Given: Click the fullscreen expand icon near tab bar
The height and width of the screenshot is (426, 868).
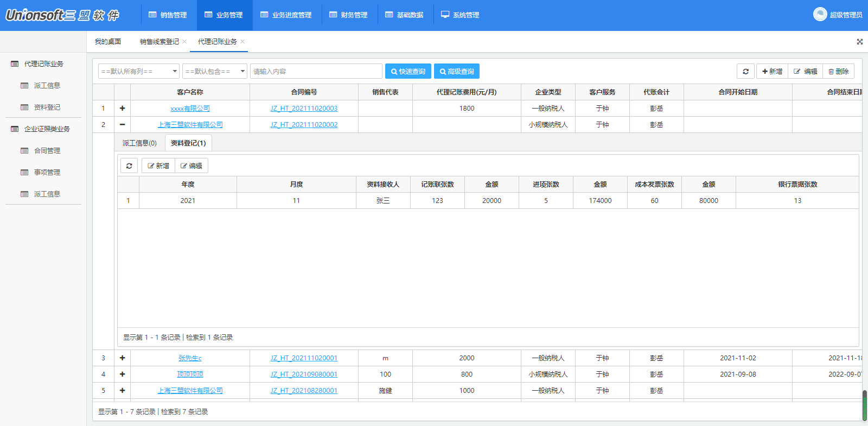Looking at the screenshot, I should [860, 42].
